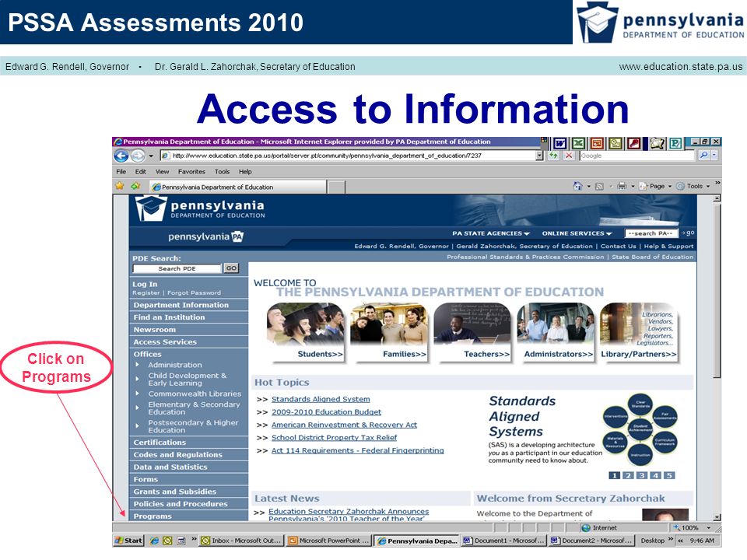This screenshot has height=560, width=747.
Task: Open the Tools dropdown in command bar
Action: click(x=693, y=186)
